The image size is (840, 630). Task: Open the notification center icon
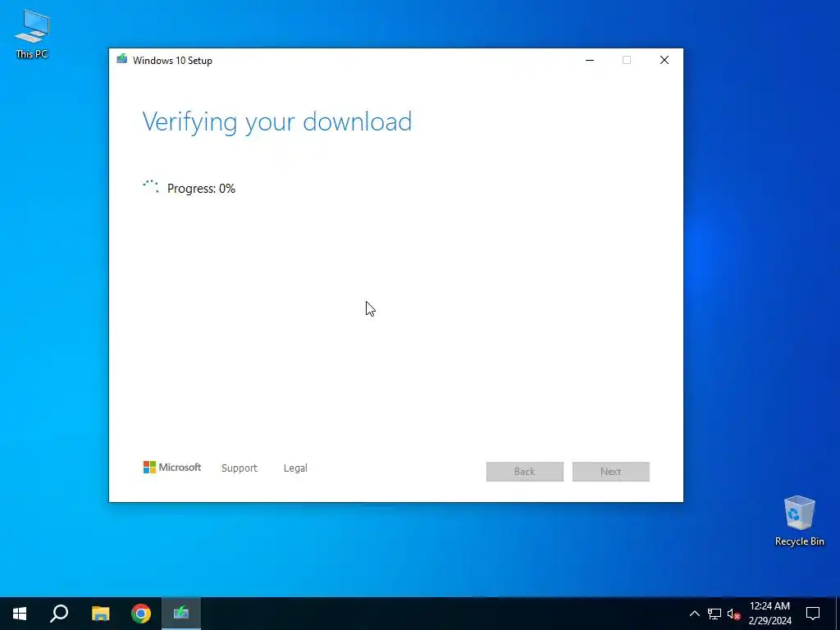pos(813,614)
